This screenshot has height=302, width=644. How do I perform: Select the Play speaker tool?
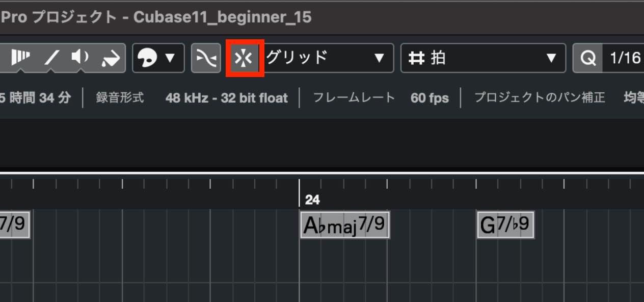coord(81,58)
